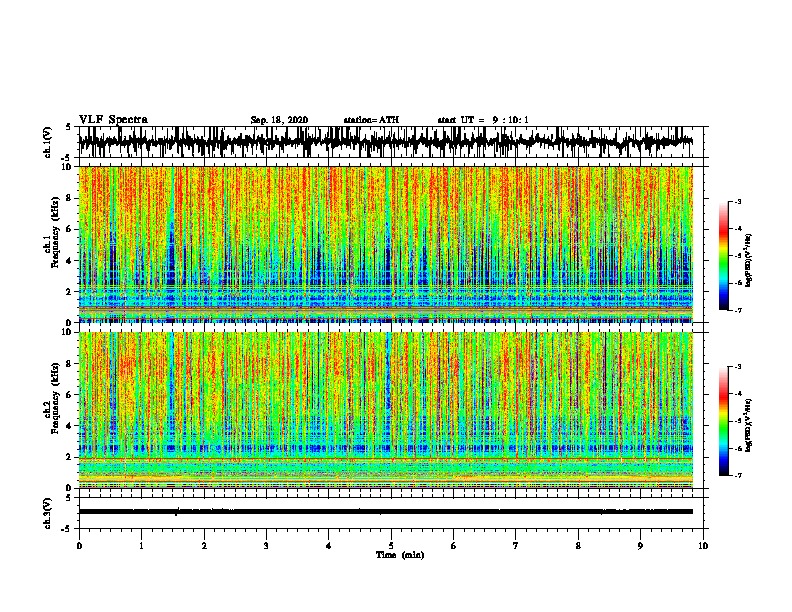Click the "4" frequency tick of ch.1 panel
This screenshot has width=792, height=612.
tap(70, 261)
